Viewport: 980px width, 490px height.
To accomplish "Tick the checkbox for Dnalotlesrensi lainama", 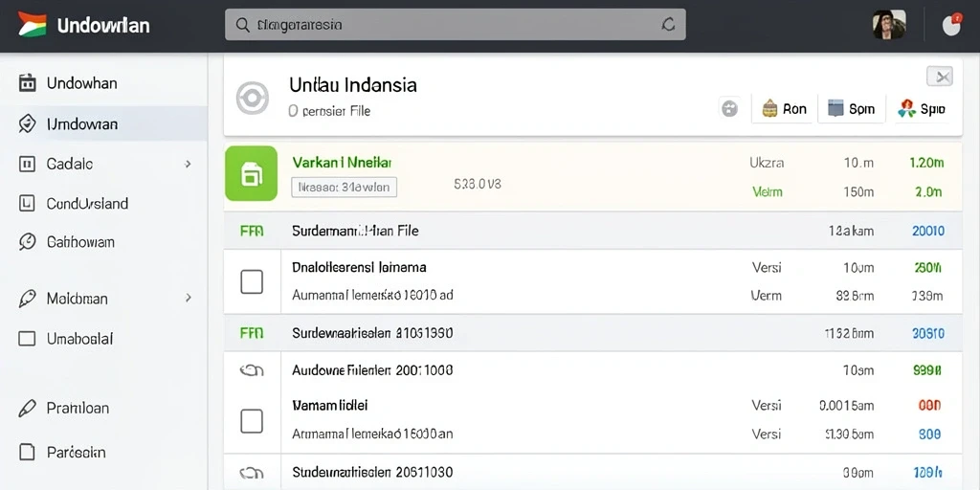I will pos(252,282).
